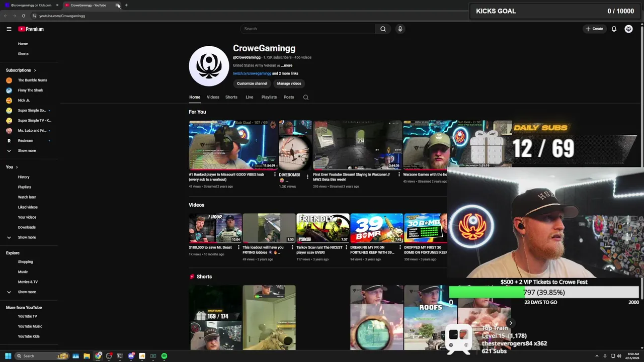The width and height of the screenshot is (644, 362).
Task: Click Manage videos button
Action: [289, 83]
